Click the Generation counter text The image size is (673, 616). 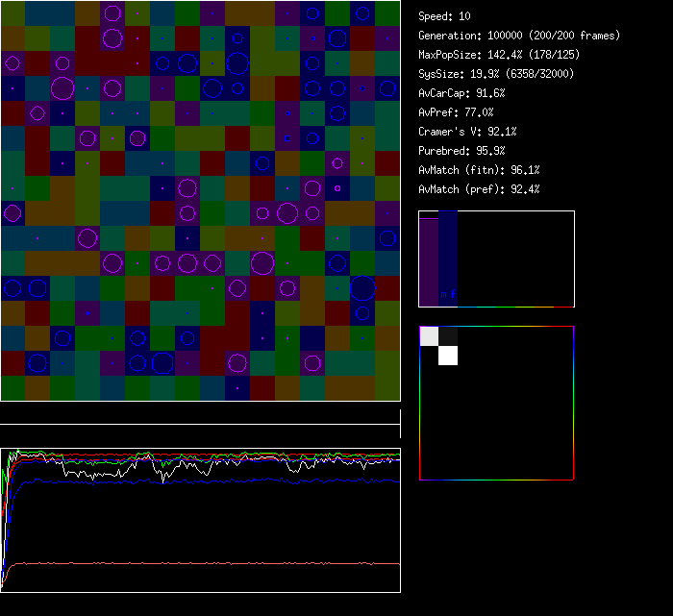click(x=518, y=36)
